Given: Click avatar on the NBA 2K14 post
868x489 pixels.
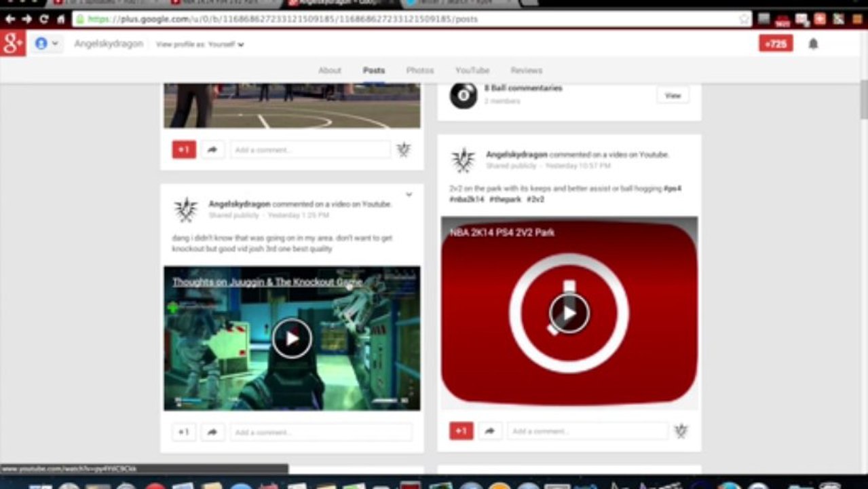Looking at the screenshot, I should point(464,160).
